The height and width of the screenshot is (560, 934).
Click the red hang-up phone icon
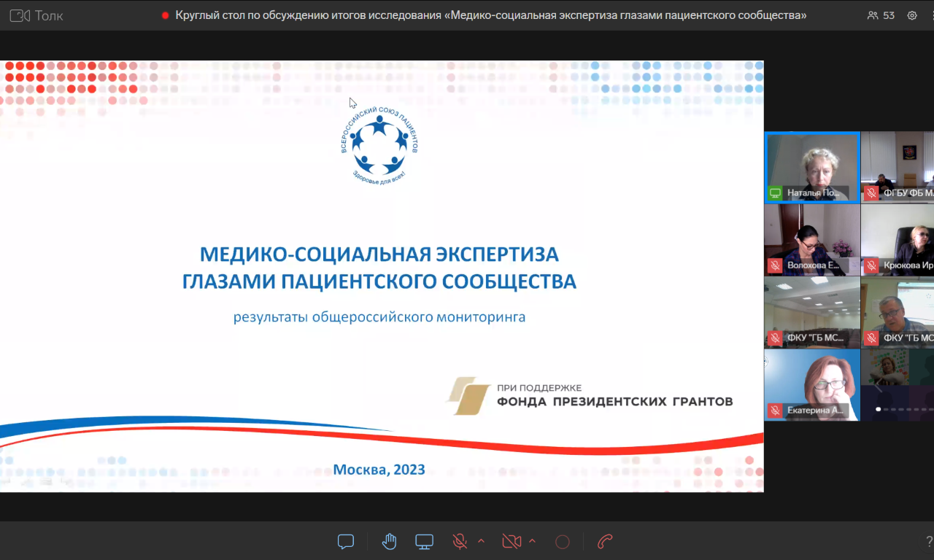coord(605,541)
